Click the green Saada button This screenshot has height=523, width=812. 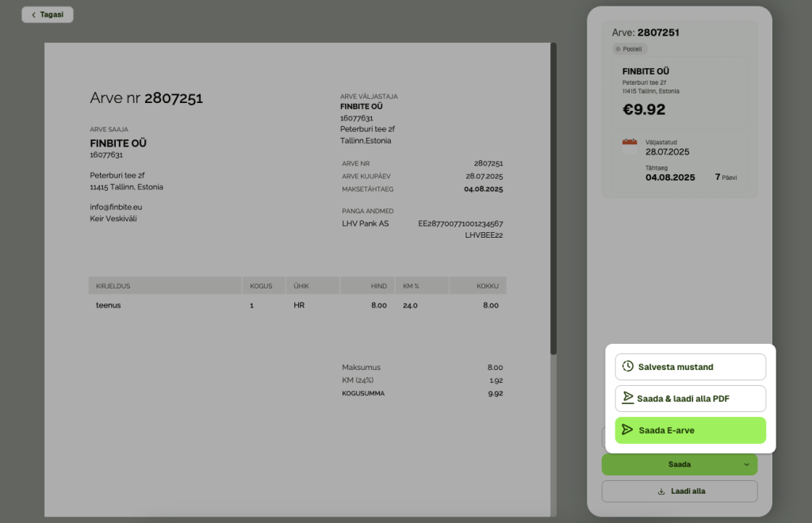[679, 464]
